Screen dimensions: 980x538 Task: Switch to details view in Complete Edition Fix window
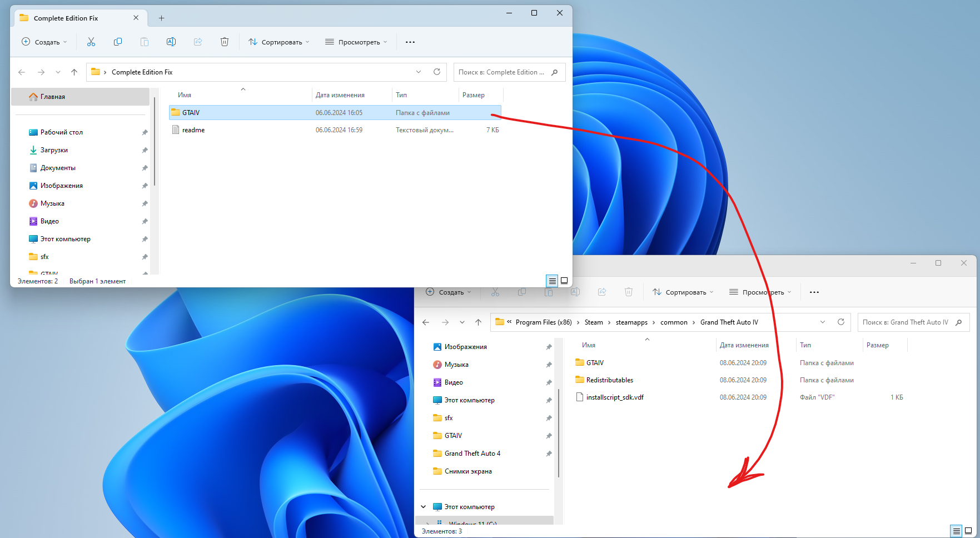coord(552,281)
